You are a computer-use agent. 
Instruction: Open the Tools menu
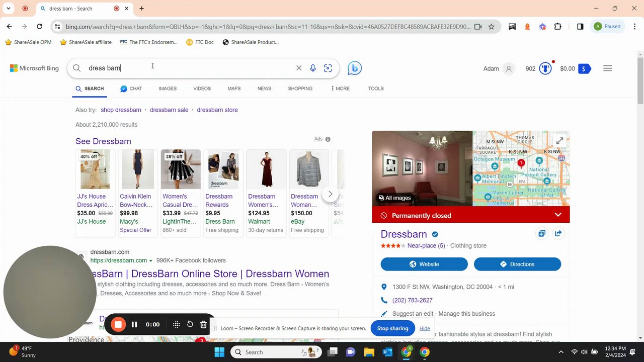point(376,88)
